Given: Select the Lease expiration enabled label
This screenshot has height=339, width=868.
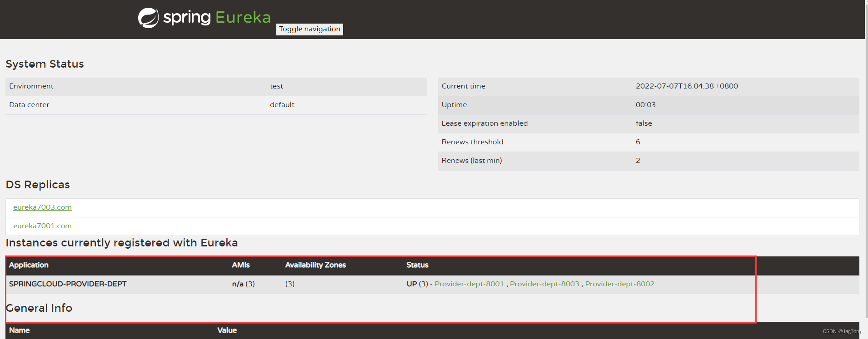Looking at the screenshot, I should pyautogui.click(x=484, y=123).
